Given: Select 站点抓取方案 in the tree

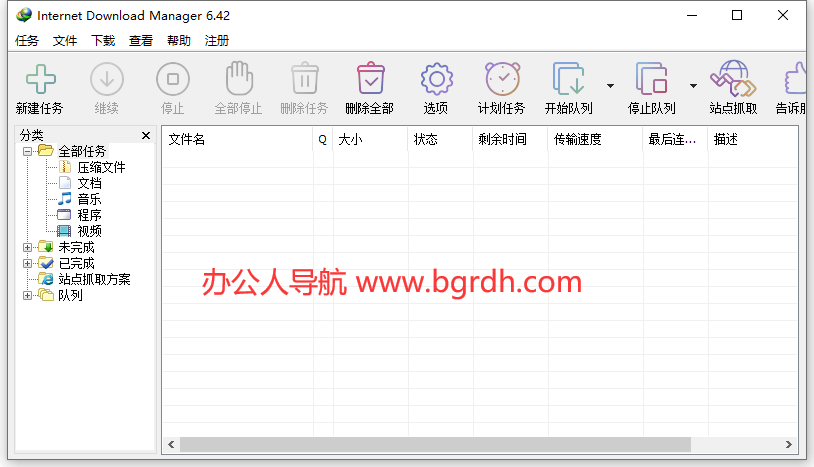Looking at the screenshot, I should [x=94, y=280].
